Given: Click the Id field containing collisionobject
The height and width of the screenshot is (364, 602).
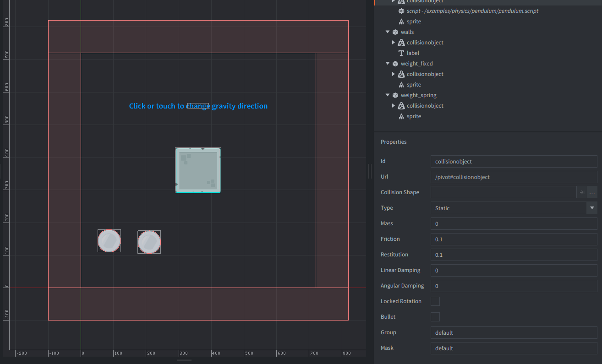Looking at the screenshot, I should pyautogui.click(x=514, y=161).
